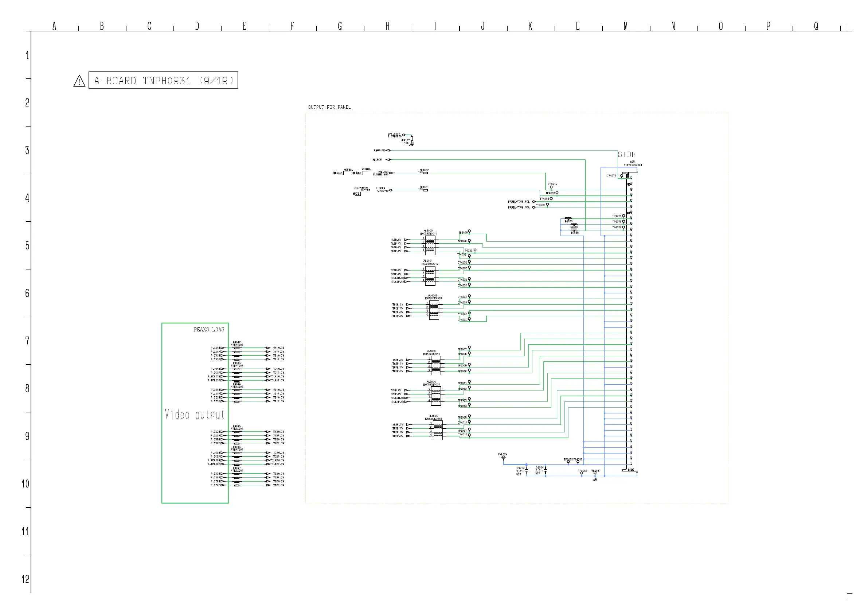Screen dimensions: 868x614
Task: Click the FL4005 filter component symbol
Action: [x=437, y=430]
